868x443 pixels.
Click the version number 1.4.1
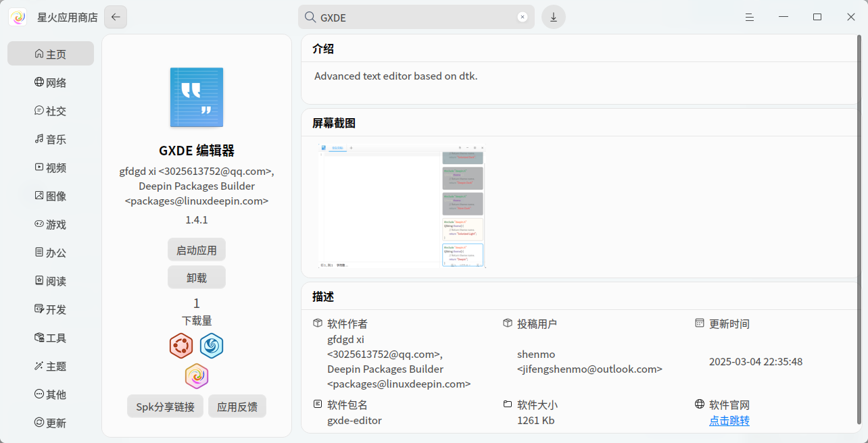tap(197, 220)
